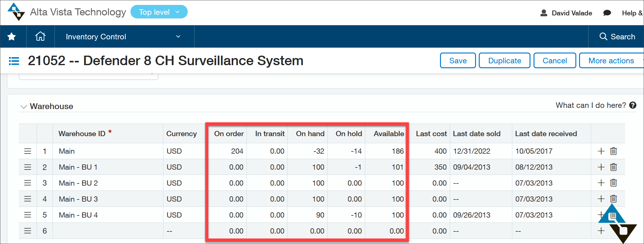Click the Alta Vista Technology logo
The image size is (644, 244).
pos(16,12)
